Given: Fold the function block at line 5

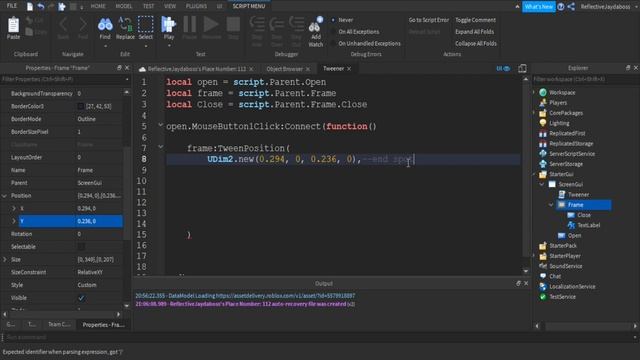Looking at the screenshot, I should coord(160,125).
